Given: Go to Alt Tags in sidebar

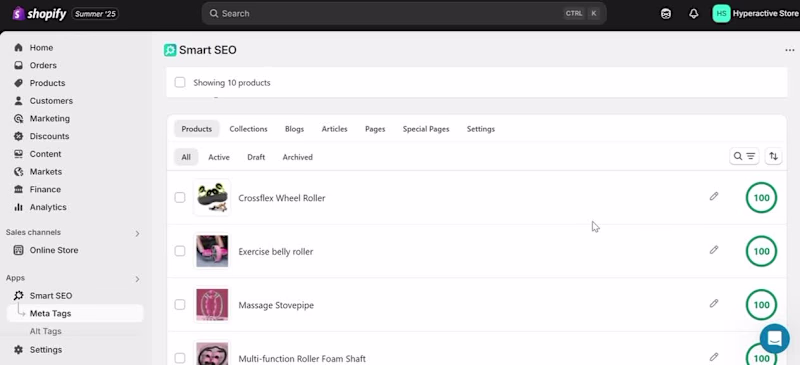Looking at the screenshot, I should tap(45, 331).
